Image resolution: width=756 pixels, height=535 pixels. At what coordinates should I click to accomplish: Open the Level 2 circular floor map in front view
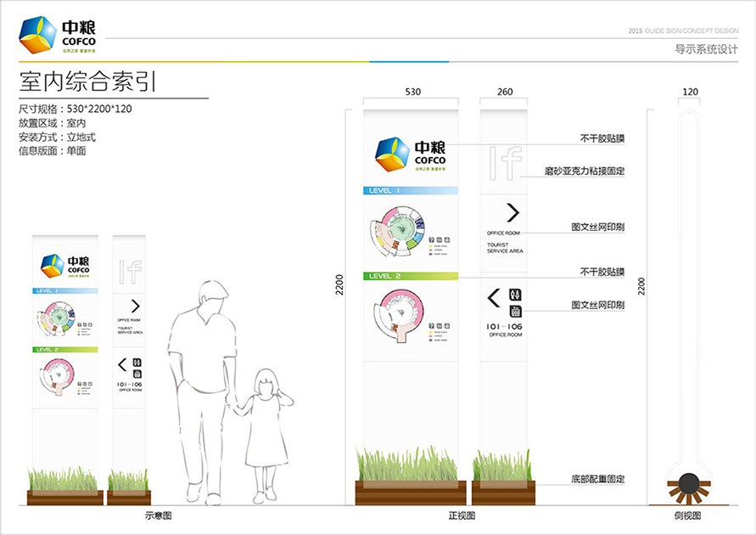[x=400, y=316]
